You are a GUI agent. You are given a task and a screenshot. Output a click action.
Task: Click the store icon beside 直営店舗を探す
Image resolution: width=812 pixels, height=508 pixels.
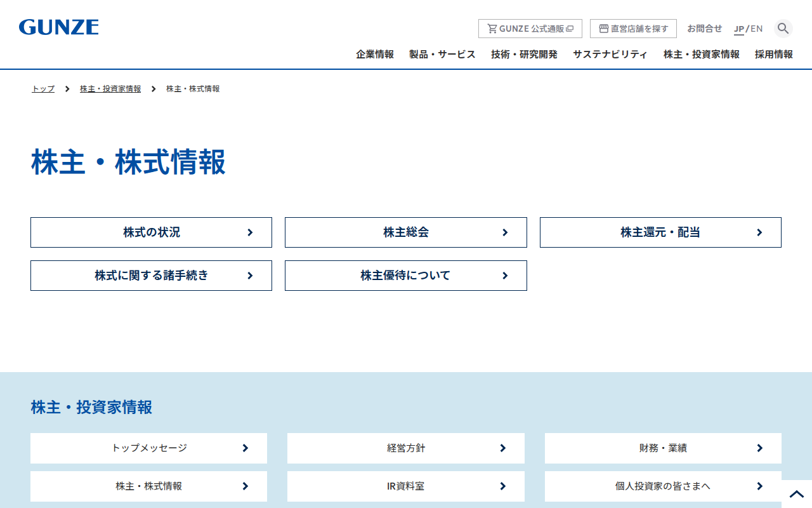604,29
